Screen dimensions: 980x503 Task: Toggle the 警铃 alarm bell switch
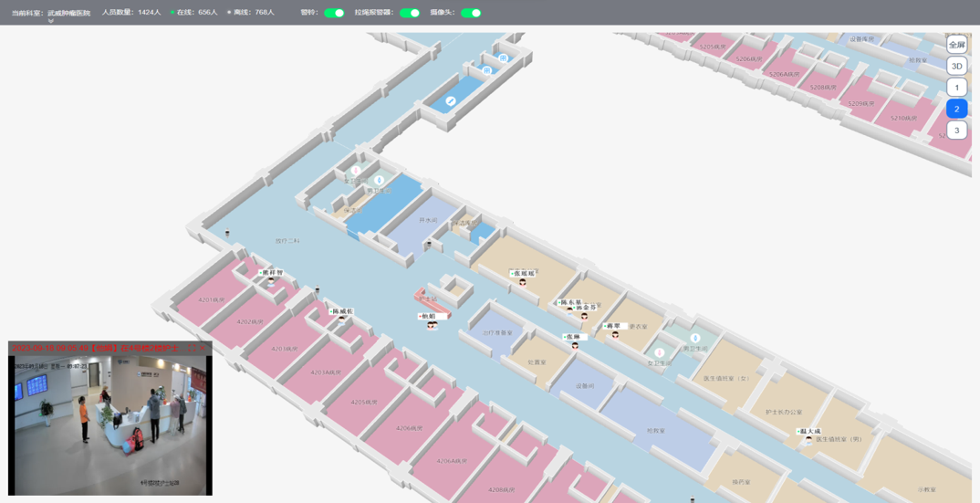point(334,13)
